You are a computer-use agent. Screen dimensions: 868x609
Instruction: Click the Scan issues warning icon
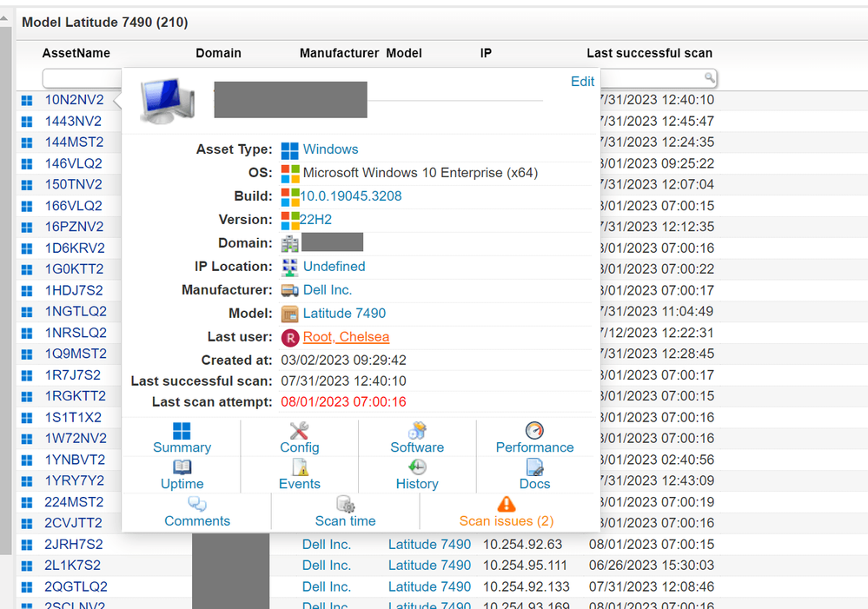506,505
